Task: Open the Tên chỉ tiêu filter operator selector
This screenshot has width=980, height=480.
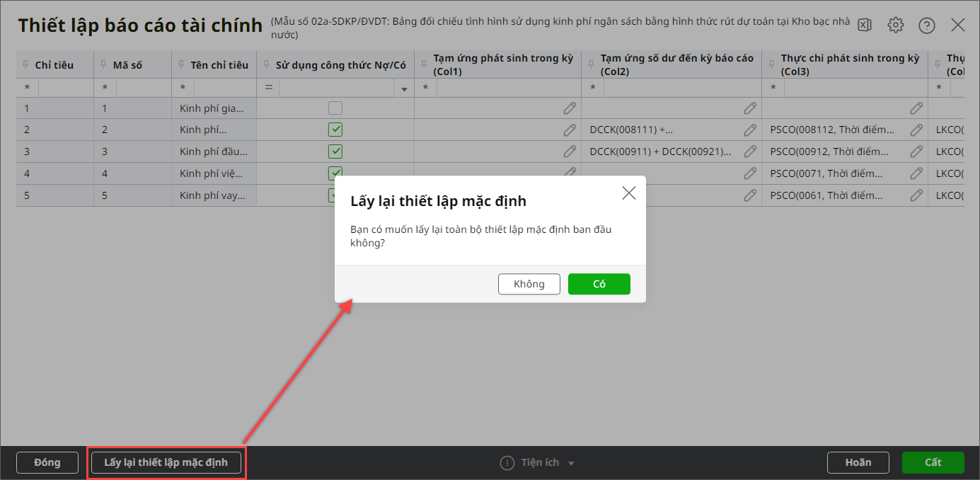Action: click(183, 88)
